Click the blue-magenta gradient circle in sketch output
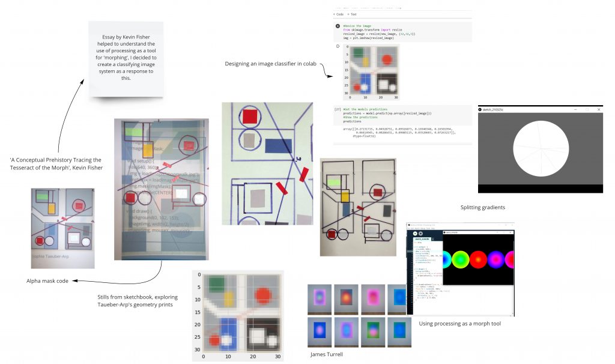Image resolution: width=615 pixels, height=364 pixels. coord(495,259)
